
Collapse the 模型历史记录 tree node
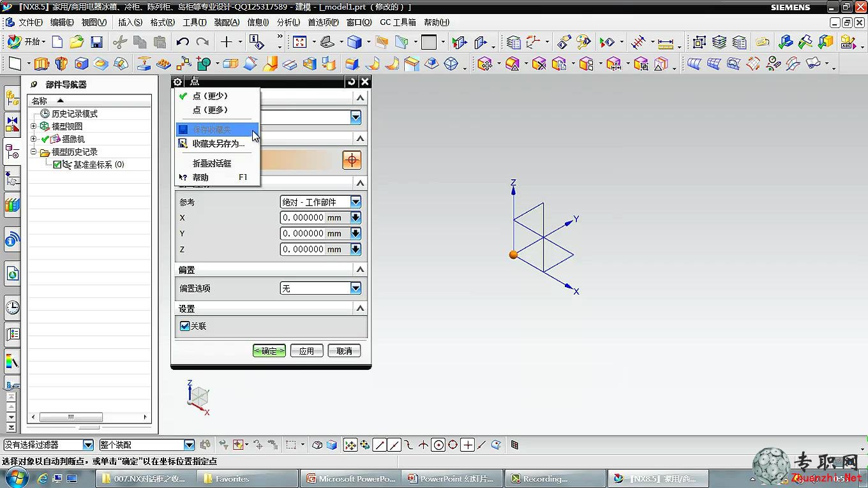tap(34, 152)
